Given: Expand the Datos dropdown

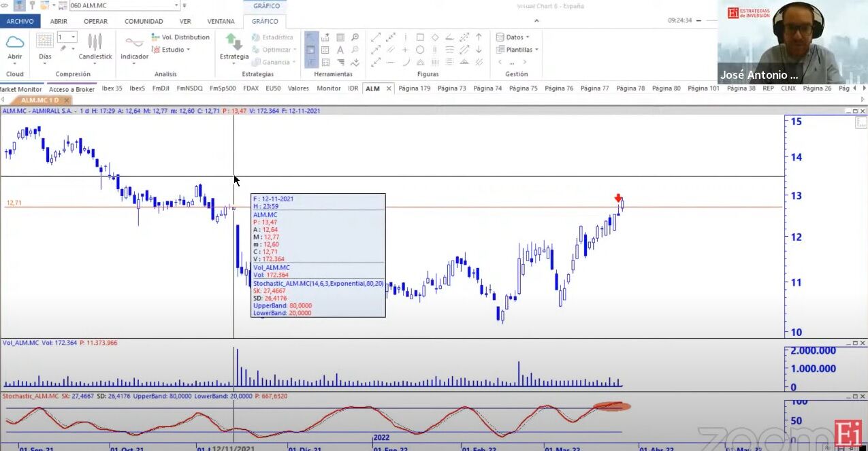Looking at the screenshot, I should point(528,37).
